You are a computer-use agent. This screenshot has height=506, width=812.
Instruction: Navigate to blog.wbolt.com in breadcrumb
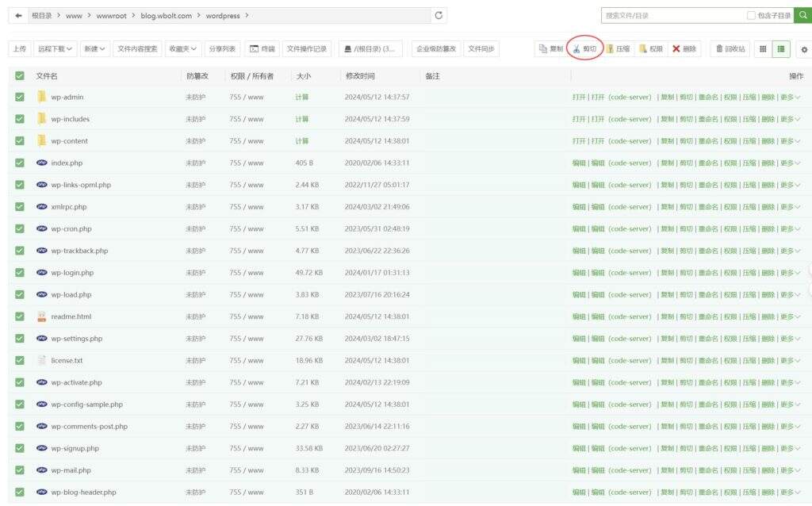pos(167,16)
